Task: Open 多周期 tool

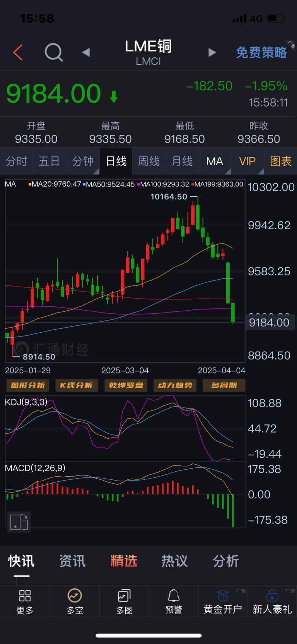Action: click(224, 385)
